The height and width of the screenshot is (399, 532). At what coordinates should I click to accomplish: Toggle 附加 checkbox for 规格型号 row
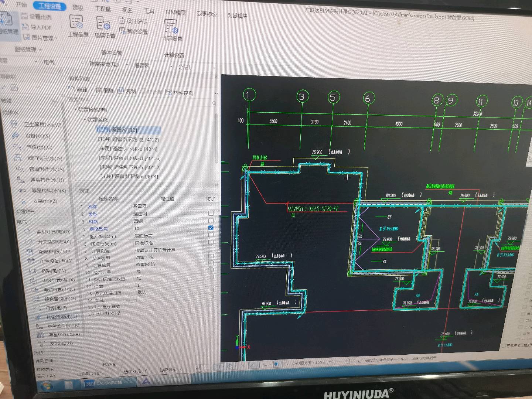pos(211,228)
